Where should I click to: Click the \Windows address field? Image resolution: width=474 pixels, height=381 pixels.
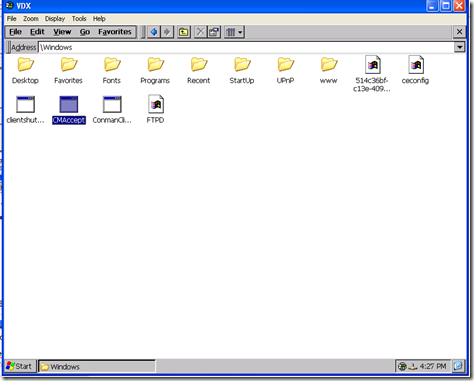point(246,47)
